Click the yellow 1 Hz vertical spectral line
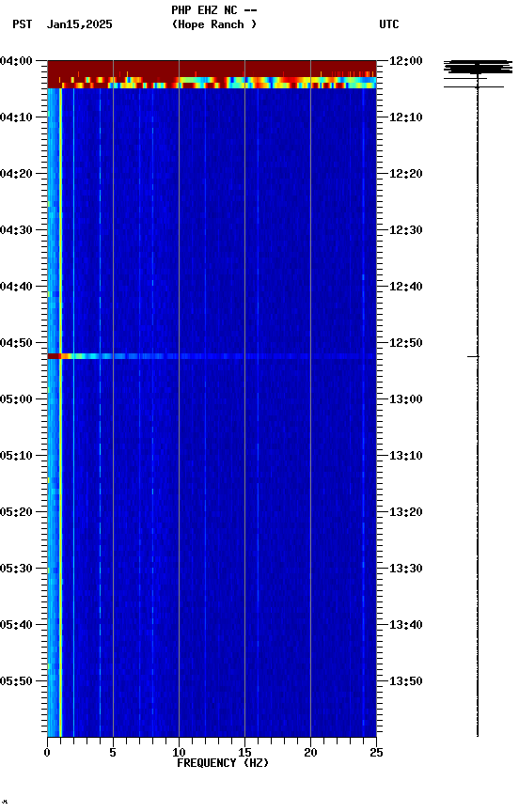Viewport: 519px width, 812px height. coord(60,413)
